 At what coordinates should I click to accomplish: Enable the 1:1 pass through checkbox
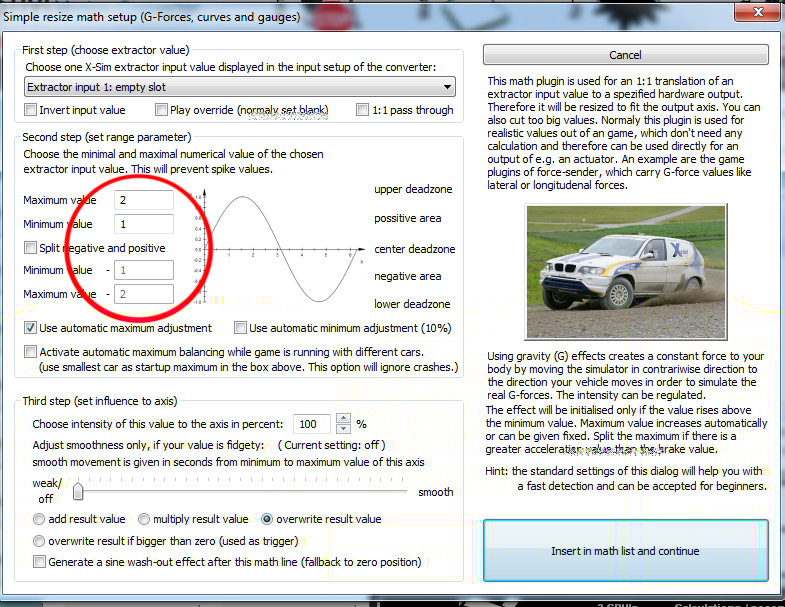(x=363, y=110)
